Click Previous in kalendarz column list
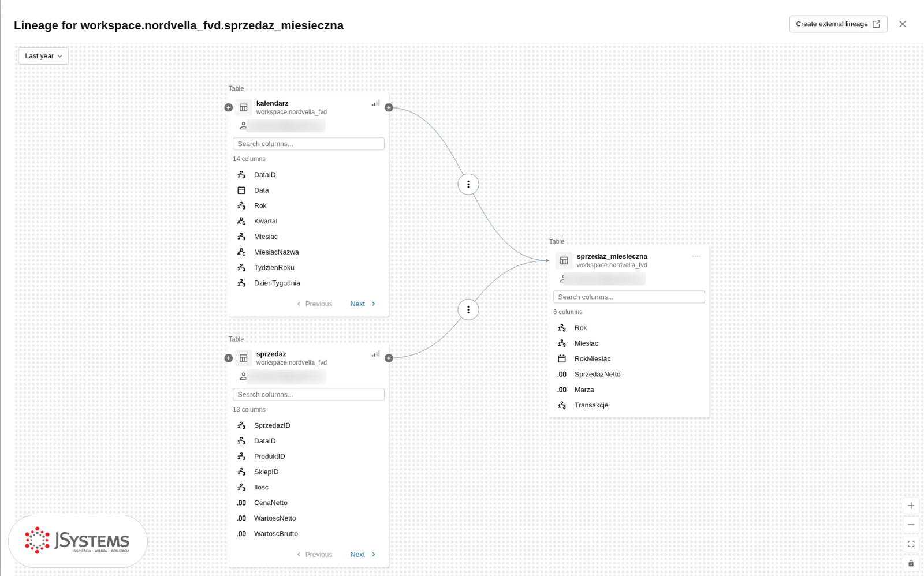Viewport: 924px width, 576px height. [x=315, y=304]
